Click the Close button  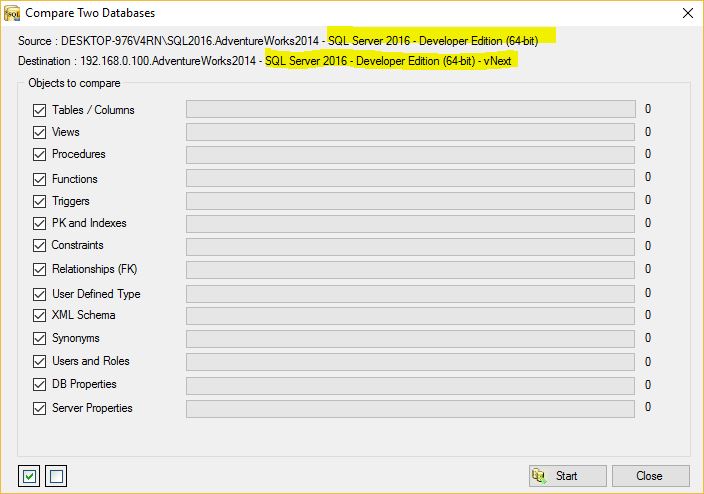pyautogui.click(x=651, y=476)
